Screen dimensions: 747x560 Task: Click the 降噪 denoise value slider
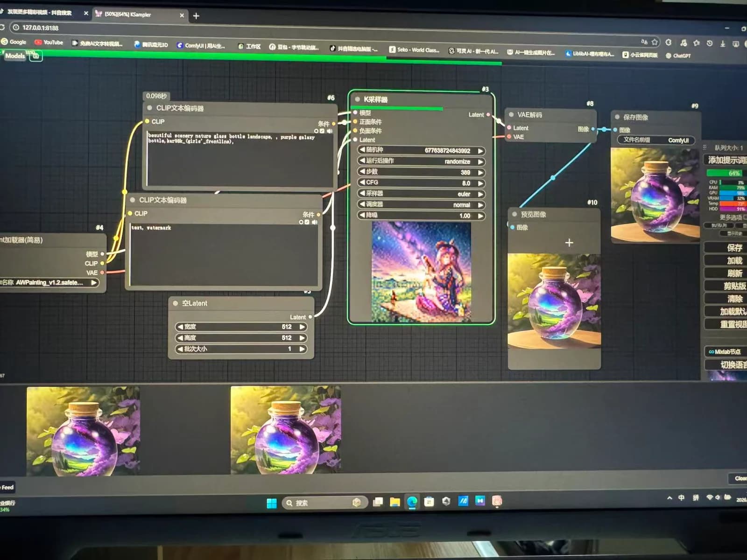[x=421, y=216]
